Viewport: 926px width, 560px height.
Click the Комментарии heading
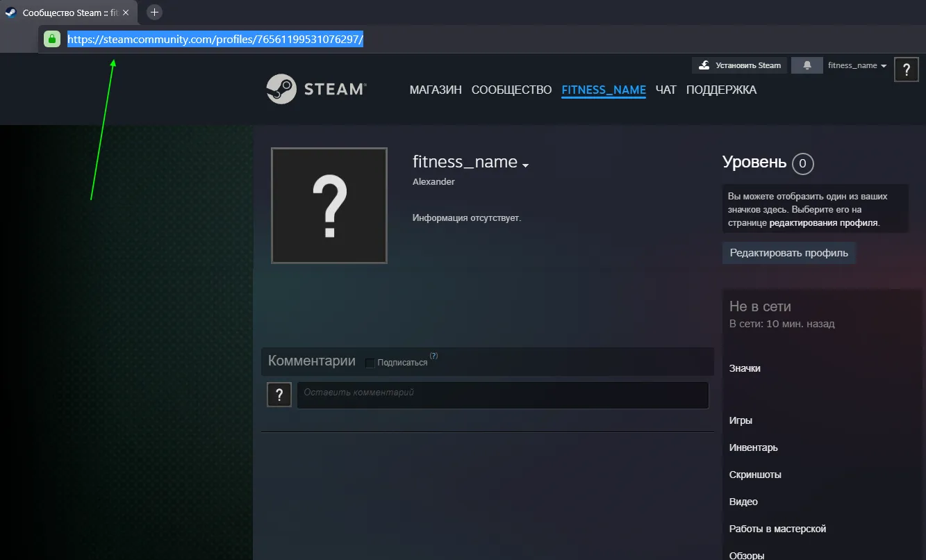coord(312,361)
